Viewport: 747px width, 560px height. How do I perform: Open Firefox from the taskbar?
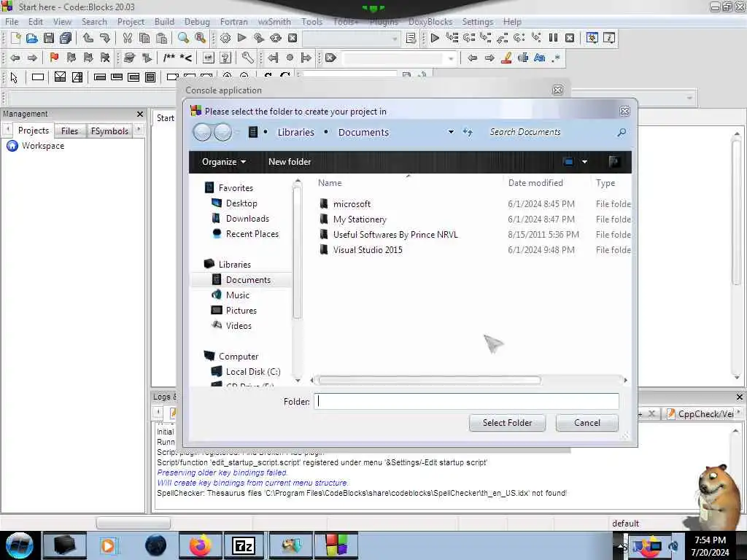tap(201, 545)
